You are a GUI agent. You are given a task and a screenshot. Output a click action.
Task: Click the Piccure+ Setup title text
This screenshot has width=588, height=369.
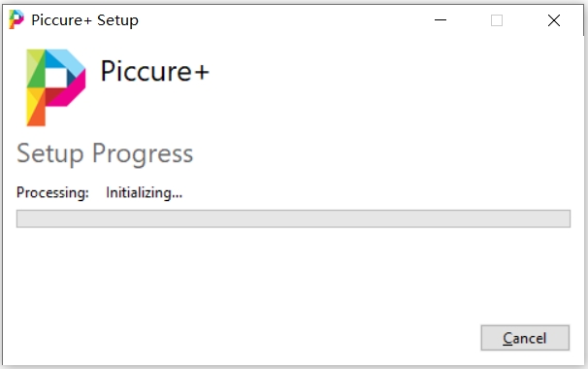click(x=84, y=20)
